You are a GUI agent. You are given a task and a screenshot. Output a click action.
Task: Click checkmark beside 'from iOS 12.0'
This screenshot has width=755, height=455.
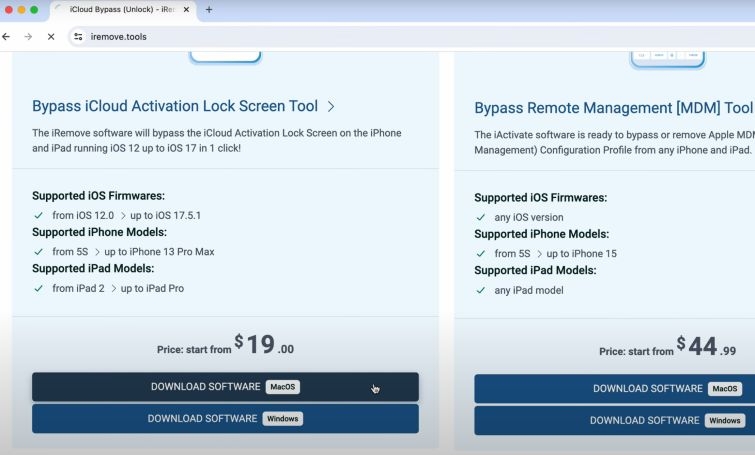(x=39, y=215)
